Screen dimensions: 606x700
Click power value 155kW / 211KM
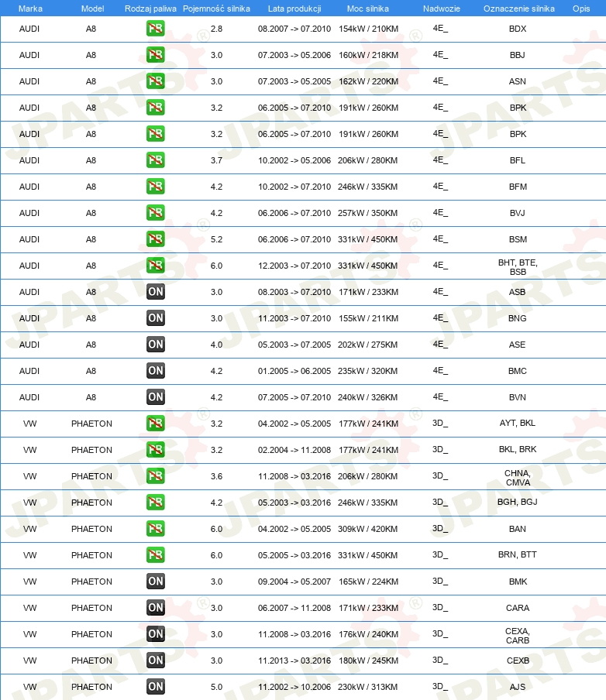coord(368,318)
